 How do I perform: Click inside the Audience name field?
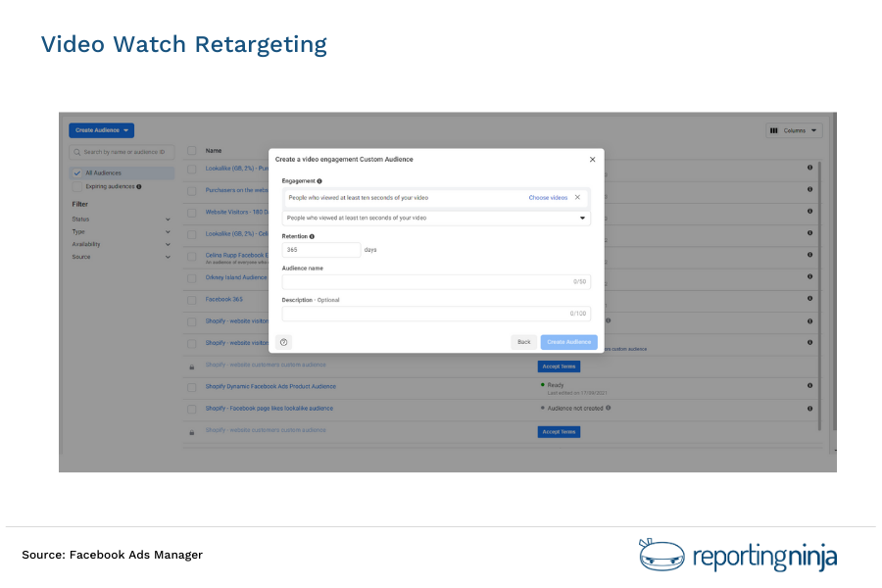pos(432,281)
